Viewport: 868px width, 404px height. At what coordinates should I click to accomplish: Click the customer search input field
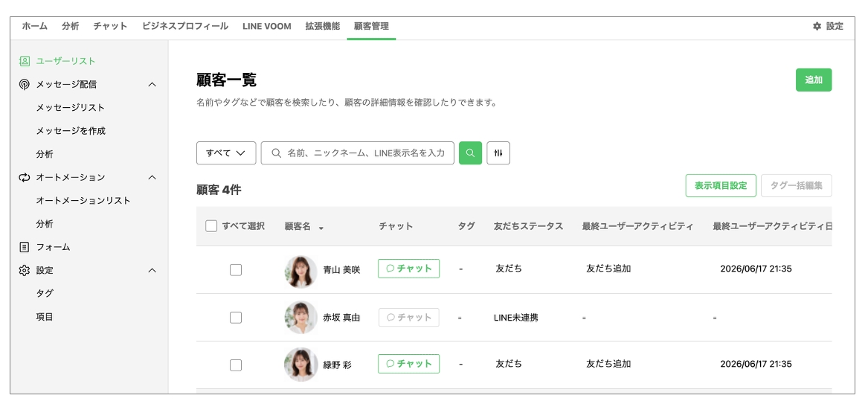358,153
